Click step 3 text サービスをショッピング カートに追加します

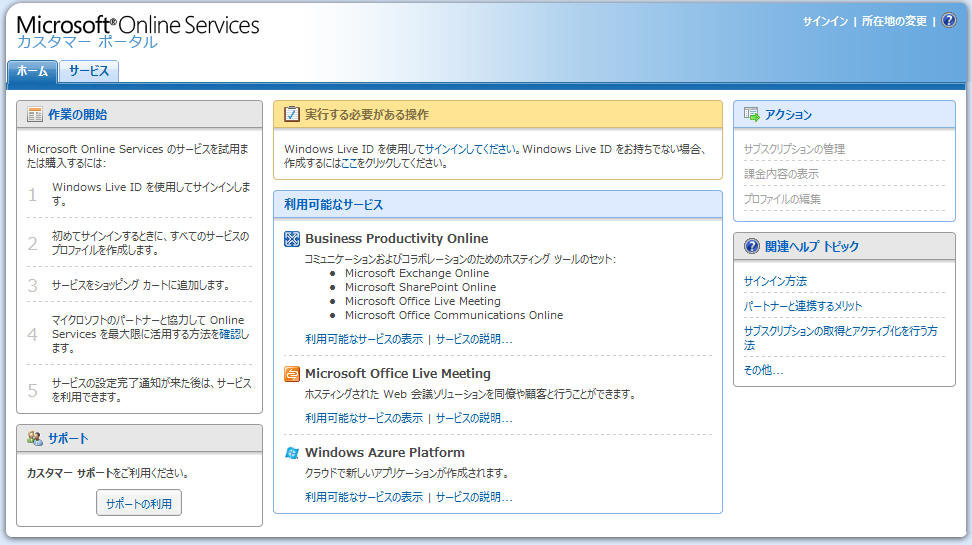140,285
